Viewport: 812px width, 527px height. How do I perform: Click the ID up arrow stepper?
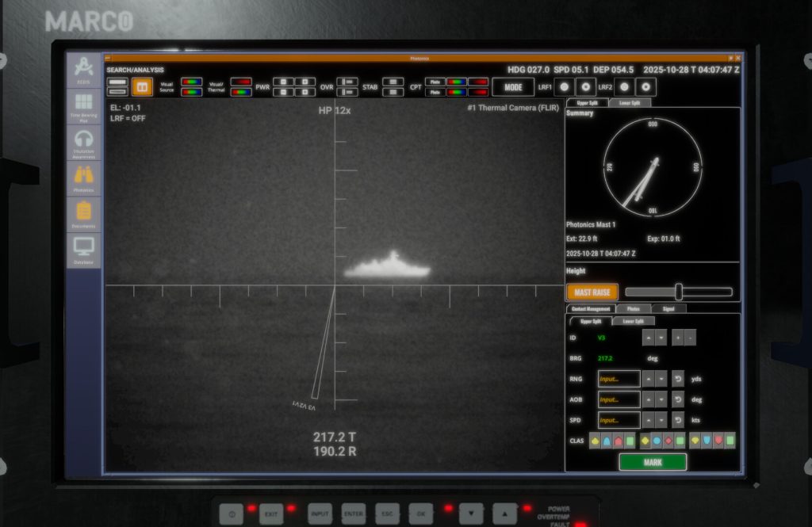pos(648,338)
